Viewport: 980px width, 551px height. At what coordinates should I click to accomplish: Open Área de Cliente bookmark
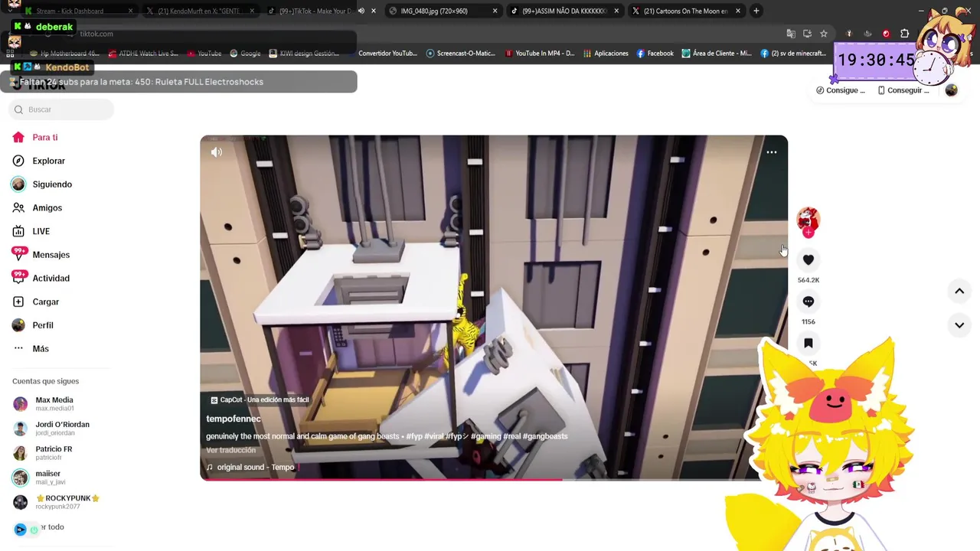[717, 54]
